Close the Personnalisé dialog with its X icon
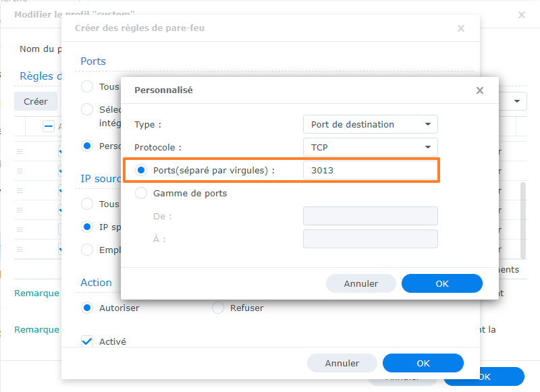Image resolution: width=540 pixels, height=392 pixels. coord(479,90)
